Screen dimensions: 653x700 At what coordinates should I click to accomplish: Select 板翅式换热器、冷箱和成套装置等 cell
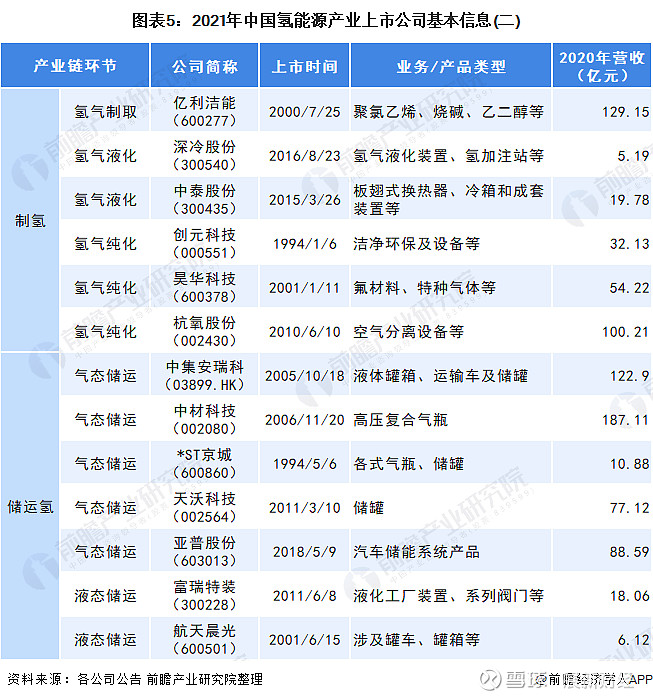pos(451,199)
